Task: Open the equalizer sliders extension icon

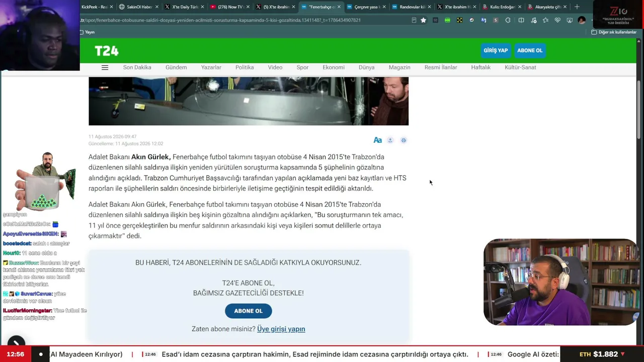Action: click(x=435, y=20)
